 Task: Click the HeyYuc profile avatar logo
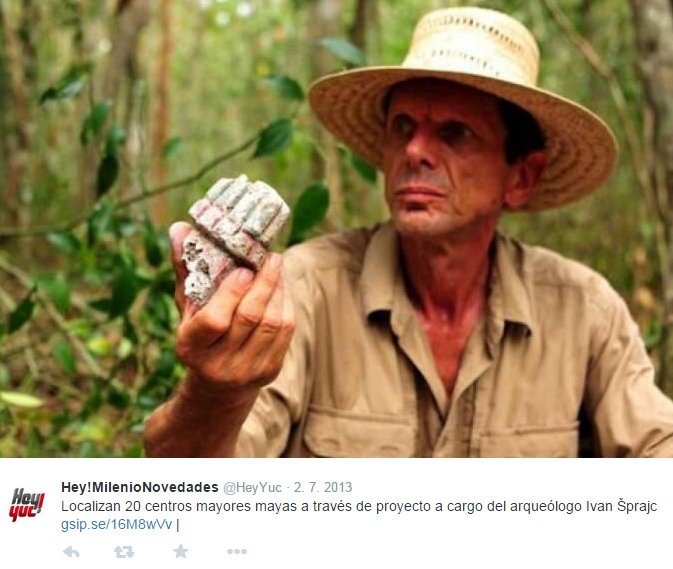27,504
